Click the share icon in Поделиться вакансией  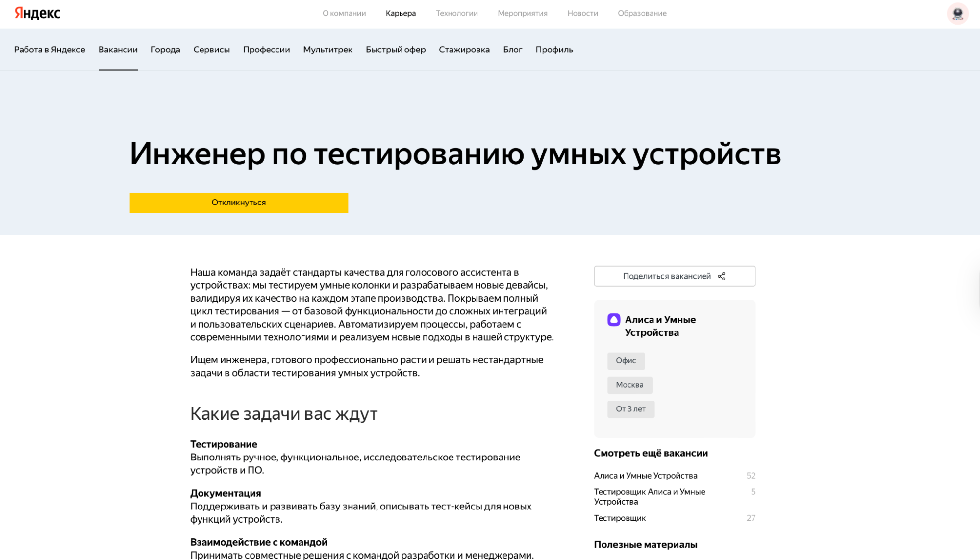tap(722, 276)
